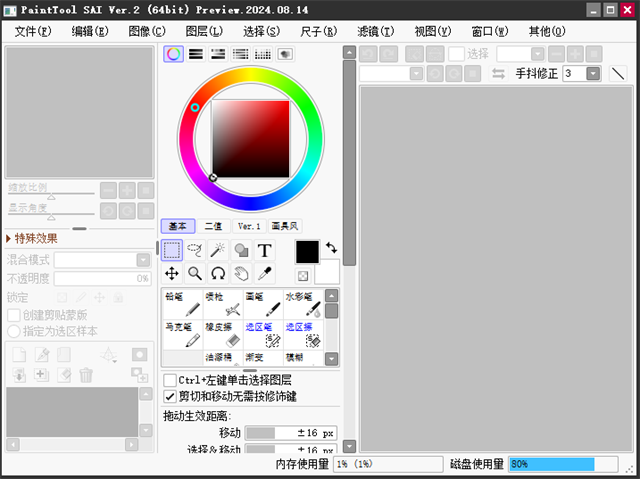Uncheck 剪切和移动无需按修饰键 option

point(170,396)
